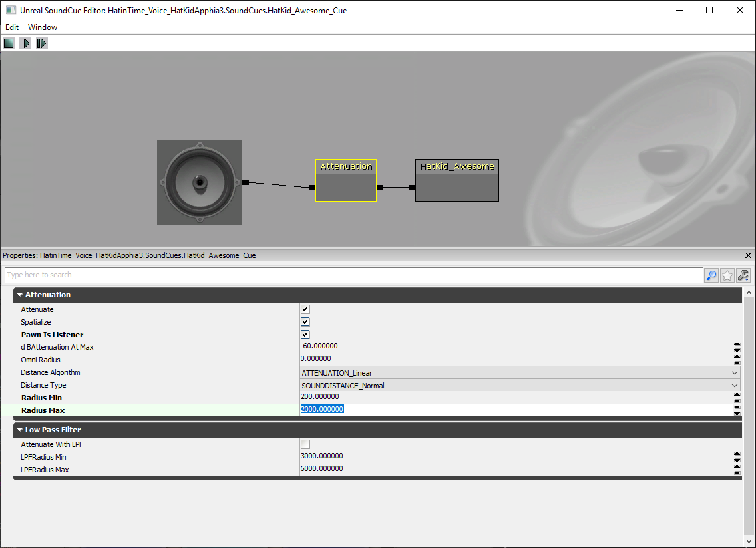Select the speaker output node

200,182
